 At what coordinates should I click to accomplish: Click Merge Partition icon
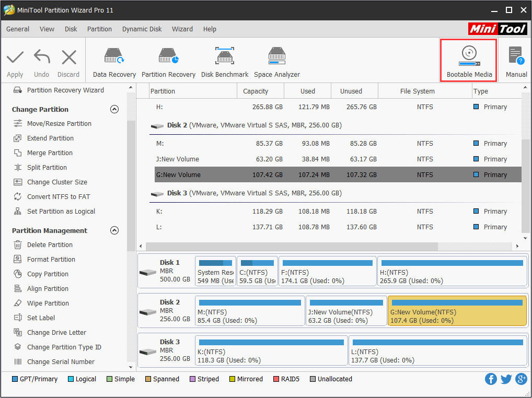[x=18, y=153]
